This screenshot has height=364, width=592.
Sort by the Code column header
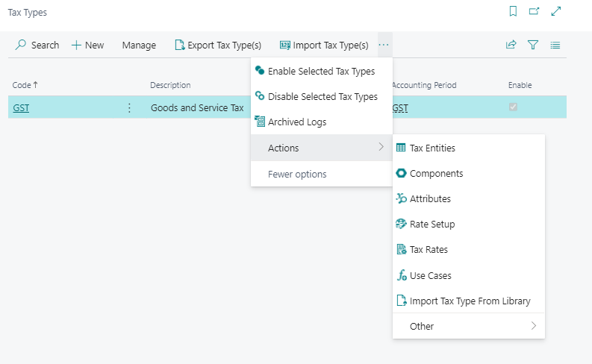22,85
